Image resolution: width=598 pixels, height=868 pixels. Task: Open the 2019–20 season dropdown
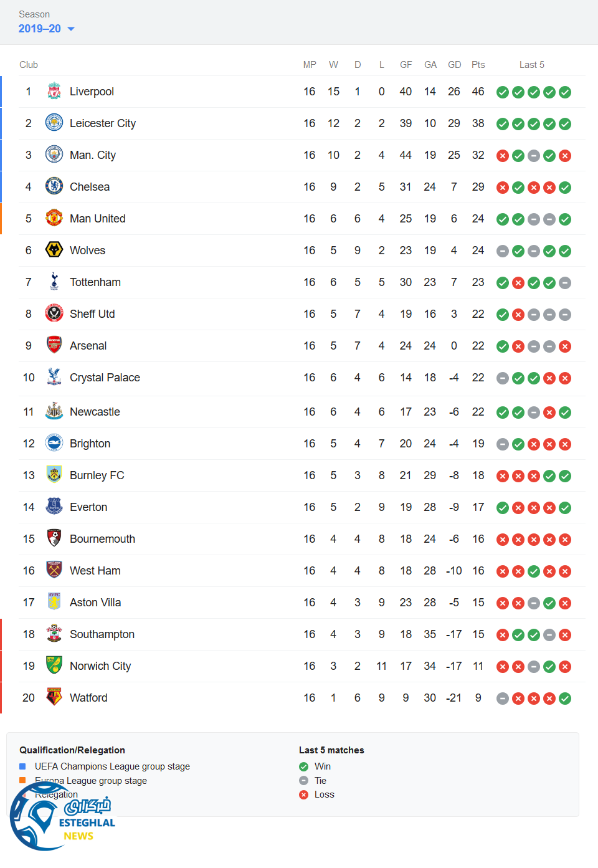tap(40, 29)
